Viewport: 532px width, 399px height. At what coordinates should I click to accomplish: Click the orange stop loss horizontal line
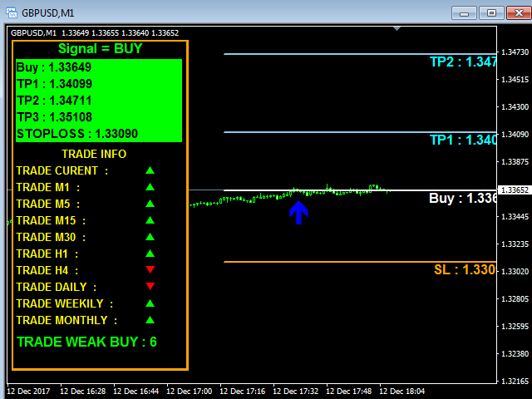pos(360,262)
